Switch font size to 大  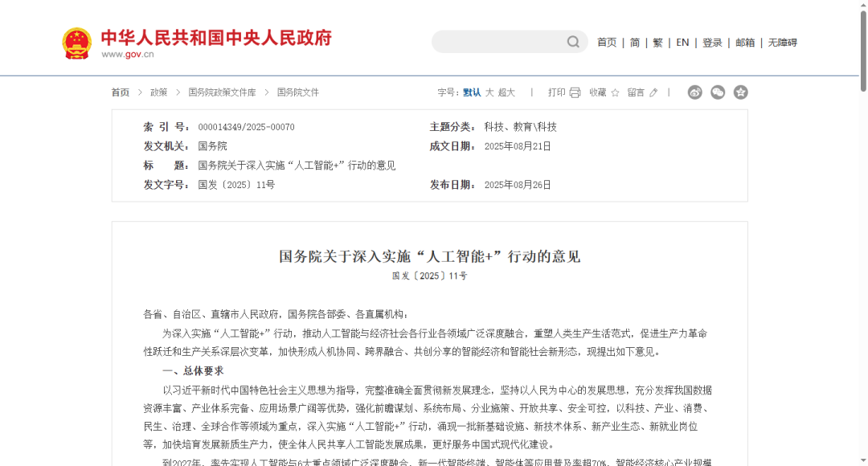click(490, 92)
